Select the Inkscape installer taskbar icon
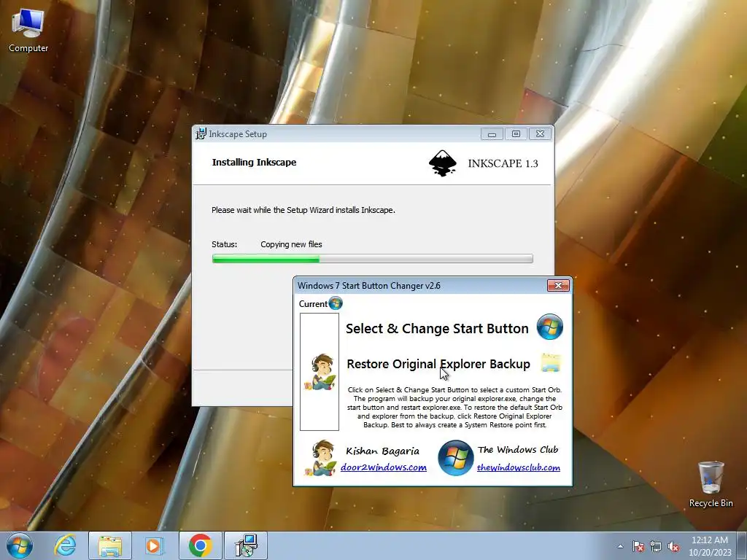 246,545
